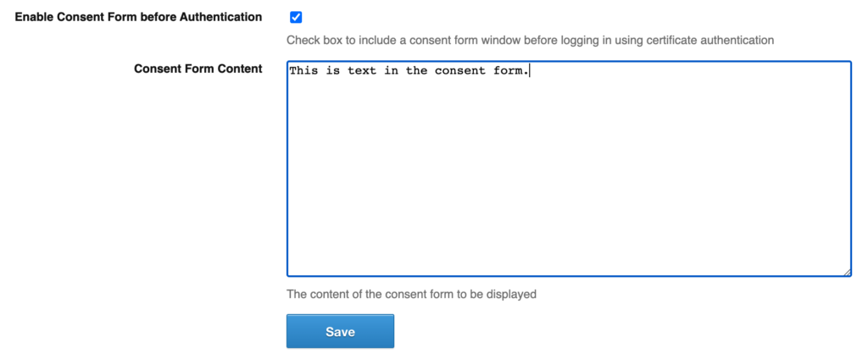Click the word "text" in the text area

(362, 71)
